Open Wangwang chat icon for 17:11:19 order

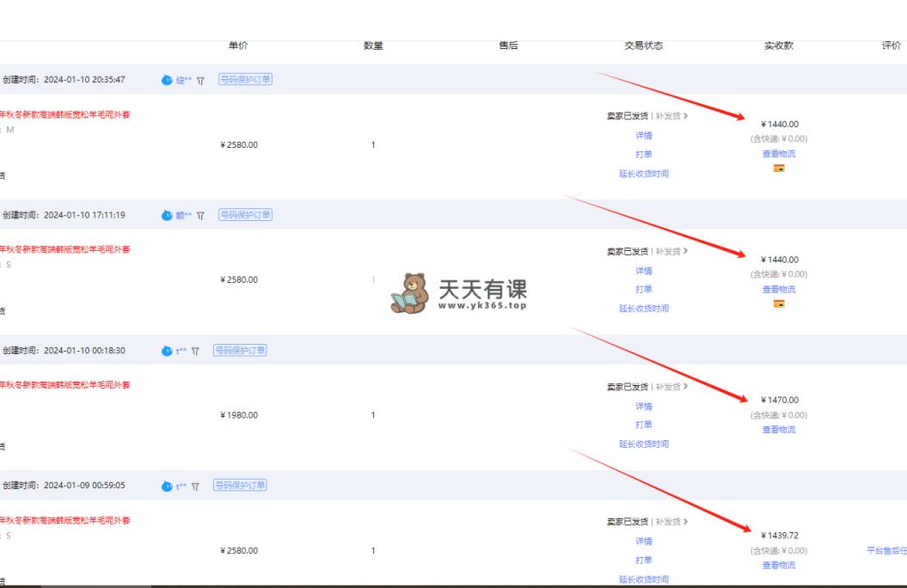167,215
